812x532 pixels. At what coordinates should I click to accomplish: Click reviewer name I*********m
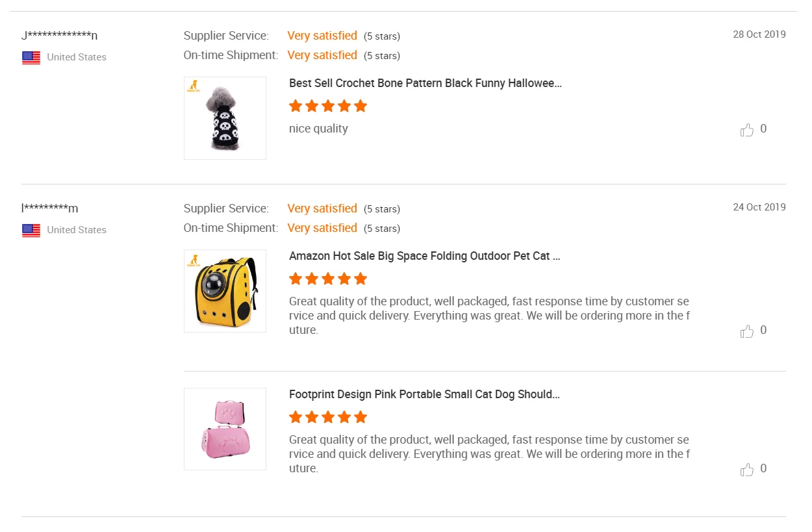click(x=49, y=209)
